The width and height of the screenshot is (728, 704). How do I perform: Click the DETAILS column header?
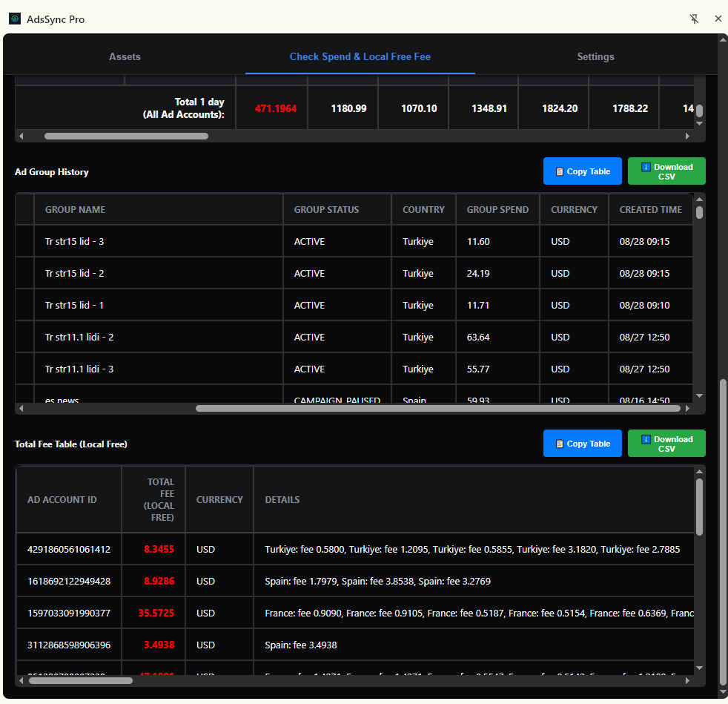[x=474, y=499]
